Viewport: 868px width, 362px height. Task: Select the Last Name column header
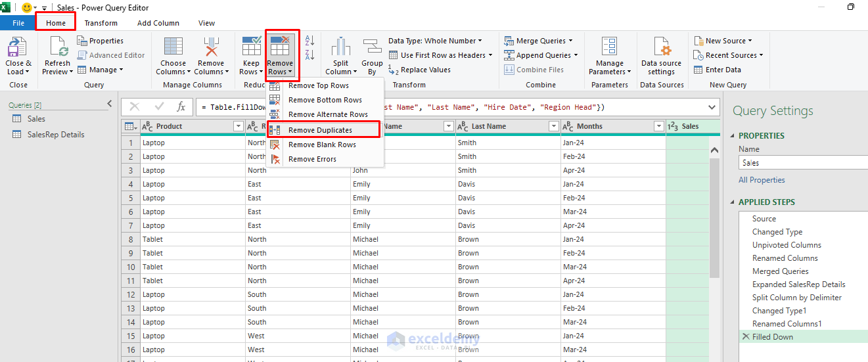(508, 126)
